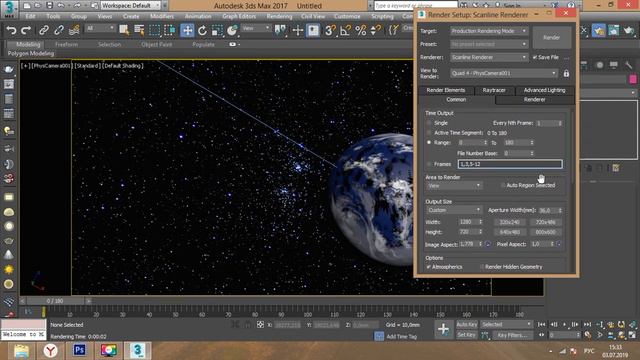Open the Workspace: Default dropdown
This screenshot has height=360, width=640.
click(131, 6)
